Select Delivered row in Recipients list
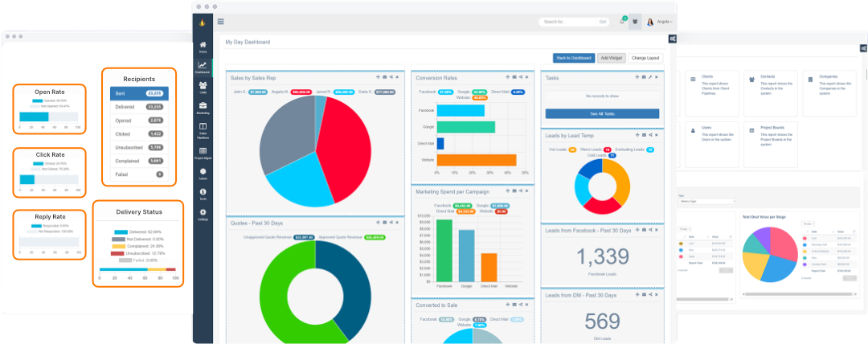This screenshot has height=344, width=868. click(140, 107)
